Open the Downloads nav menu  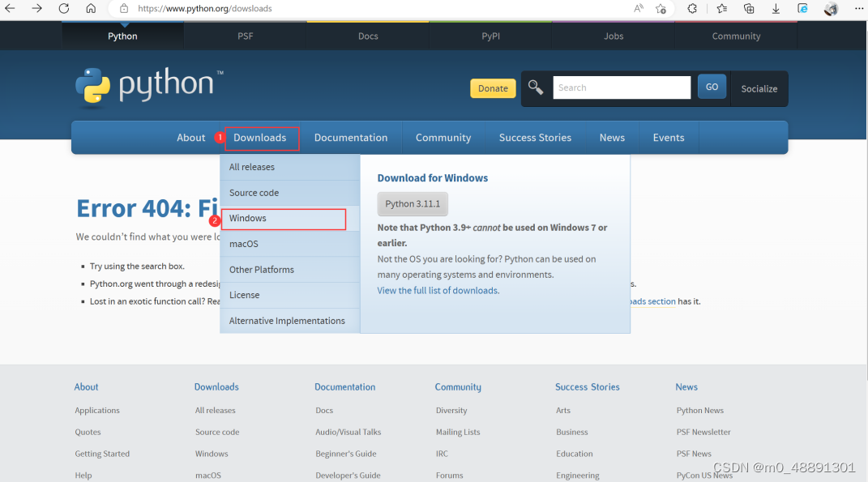[259, 138]
